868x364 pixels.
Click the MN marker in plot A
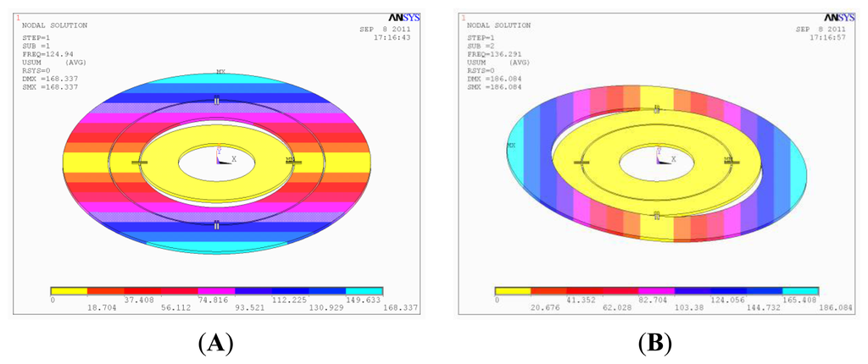pos(290,159)
